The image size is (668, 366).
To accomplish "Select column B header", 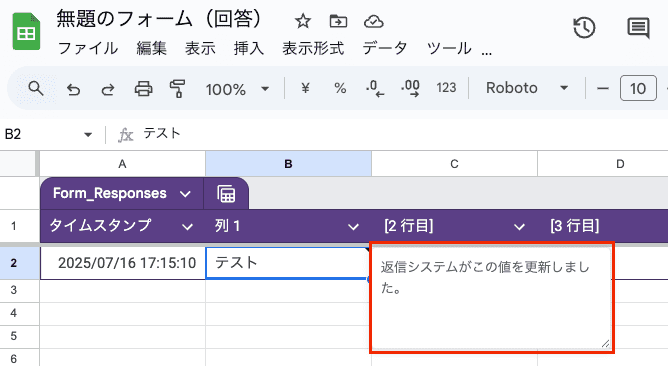I will (288, 164).
